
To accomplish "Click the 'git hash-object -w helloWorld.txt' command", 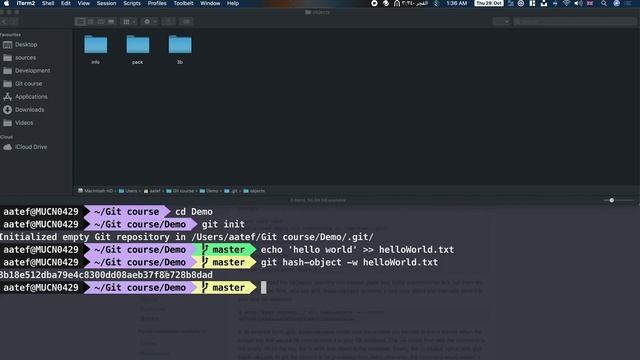I will click(349, 262).
